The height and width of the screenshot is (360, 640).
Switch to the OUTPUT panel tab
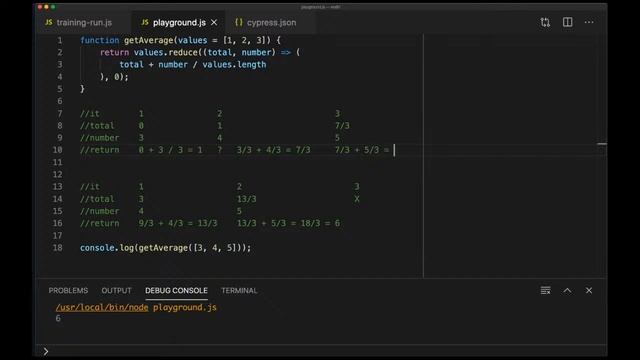click(x=116, y=291)
